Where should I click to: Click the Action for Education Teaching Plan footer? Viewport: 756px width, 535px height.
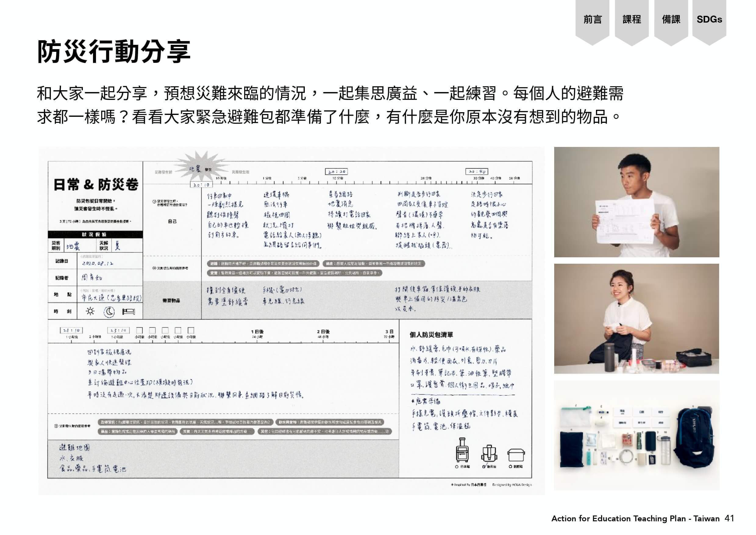click(635, 519)
